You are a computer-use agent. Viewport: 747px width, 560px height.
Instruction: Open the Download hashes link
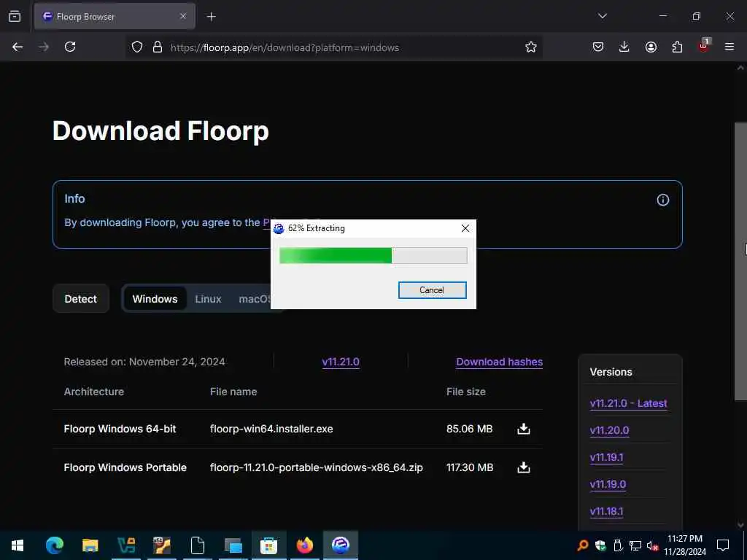click(x=499, y=362)
